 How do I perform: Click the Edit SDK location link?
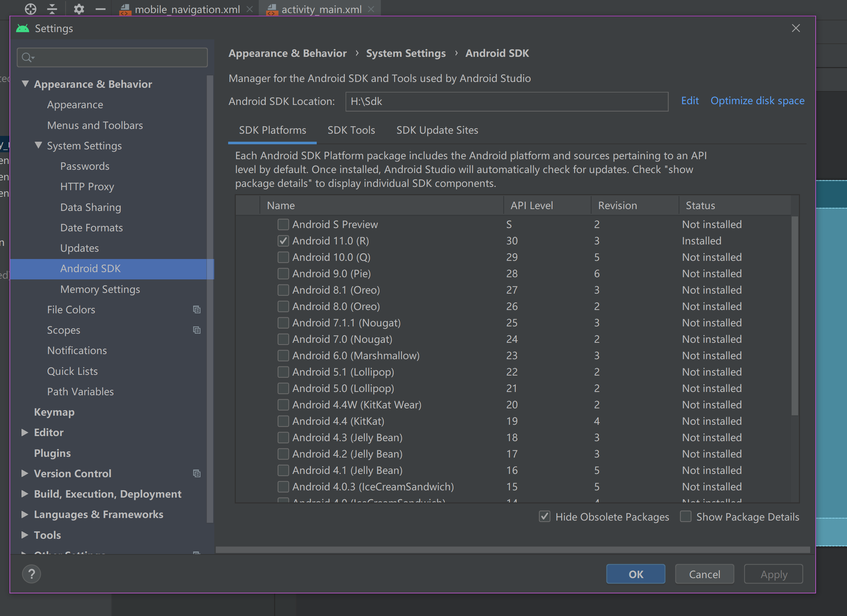(690, 101)
